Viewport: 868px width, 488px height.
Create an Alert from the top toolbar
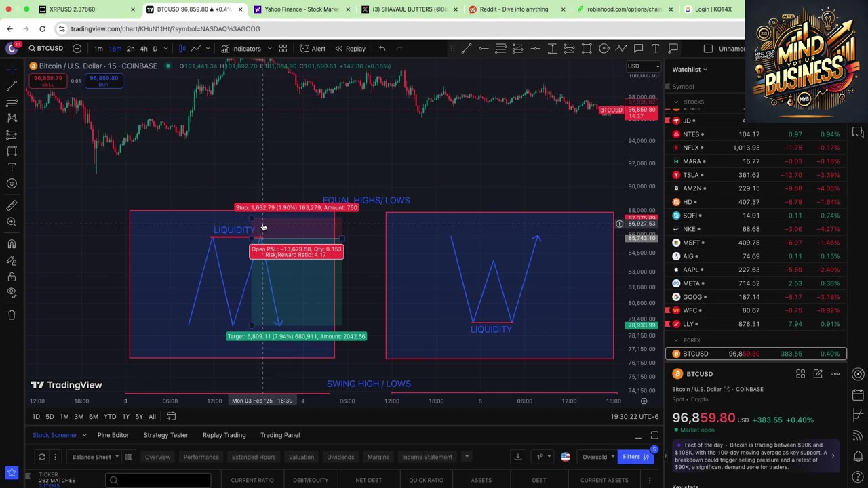point(313,49)
